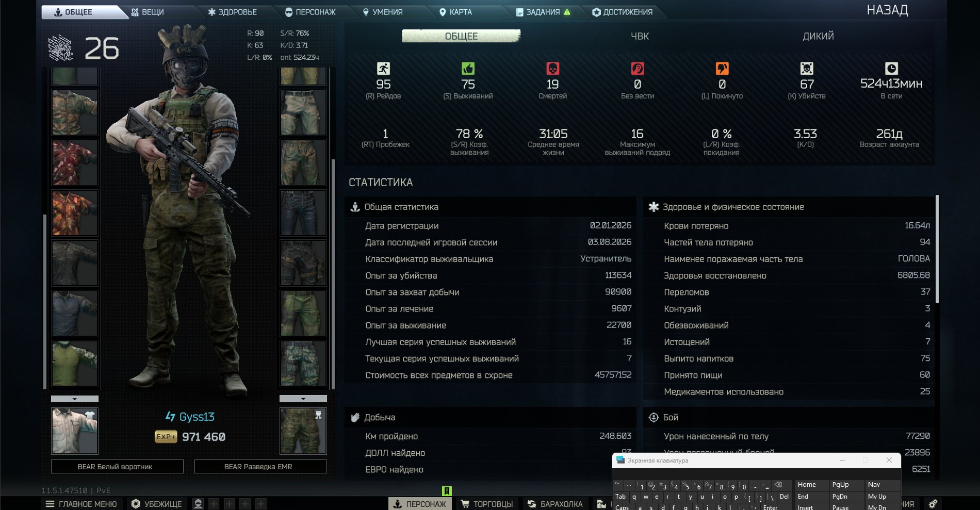Viewport: 980px width, 510px height.
Task: Open ТОРГОВЦЫ from the bottom bar
Action: pyautogui.click(x=487, y=504)
